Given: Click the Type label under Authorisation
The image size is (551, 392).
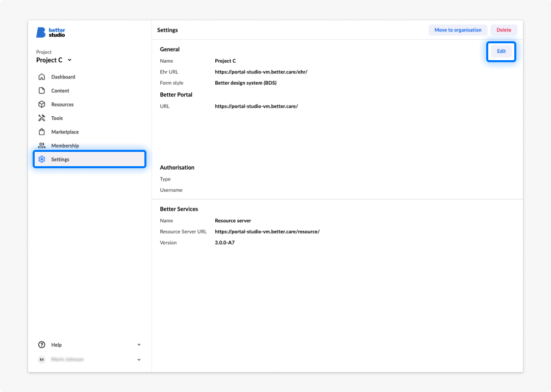Looking at the screenshot, I should click(x=165, y=179).
